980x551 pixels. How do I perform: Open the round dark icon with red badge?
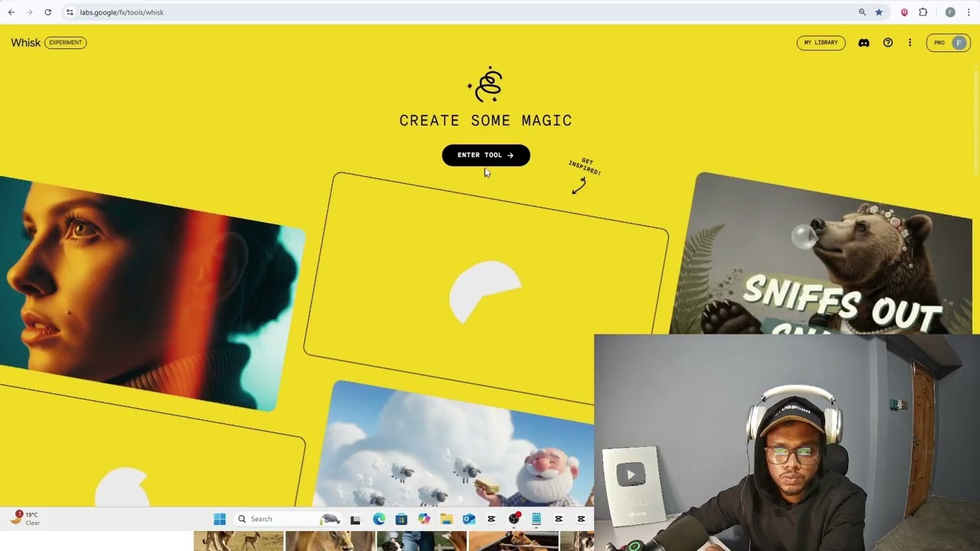pyautogui.click(x=514, y=519)
